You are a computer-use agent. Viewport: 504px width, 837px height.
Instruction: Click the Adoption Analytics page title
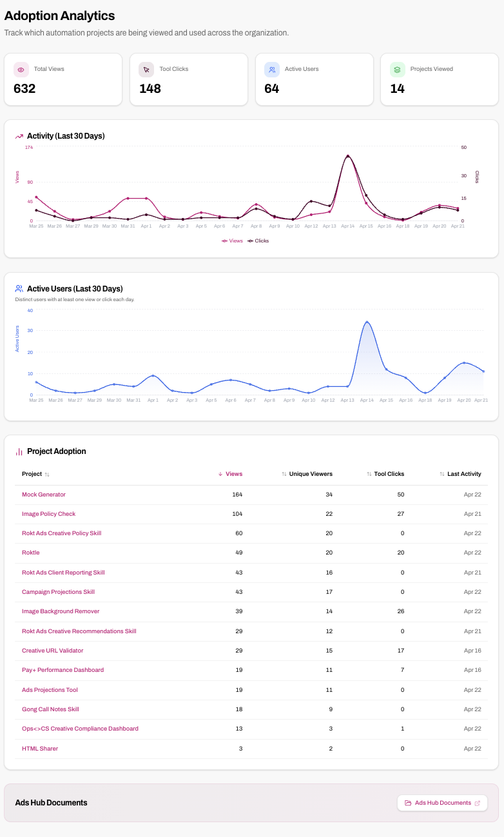60,15
